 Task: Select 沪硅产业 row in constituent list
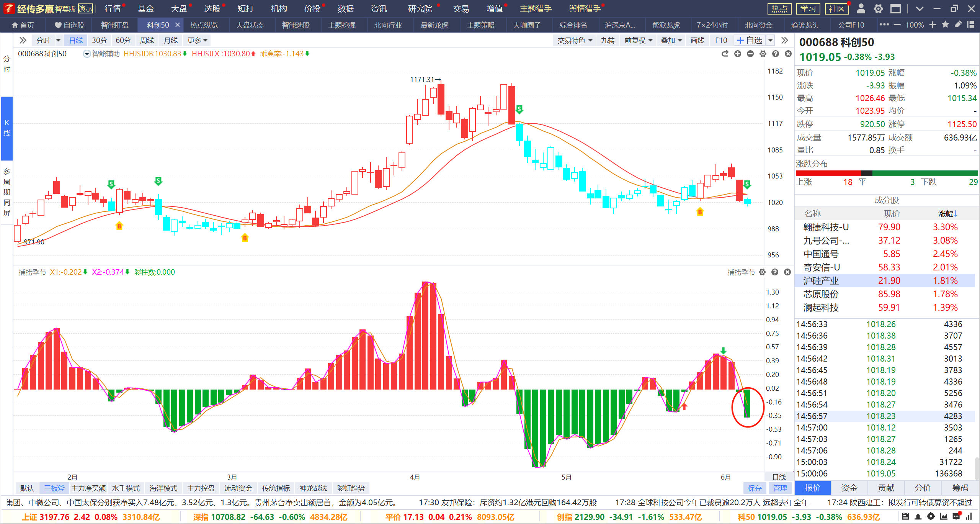pyautogui.click(x=885, y=281)
